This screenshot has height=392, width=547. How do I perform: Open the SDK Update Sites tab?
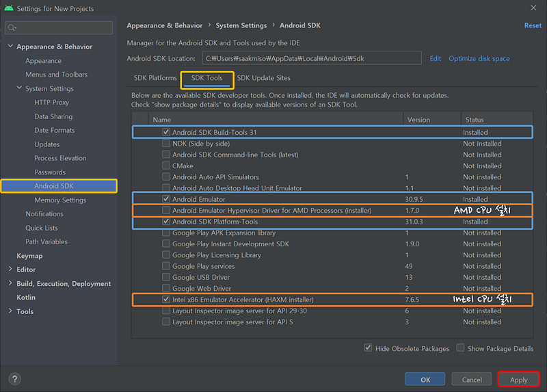tap(264, 78)
